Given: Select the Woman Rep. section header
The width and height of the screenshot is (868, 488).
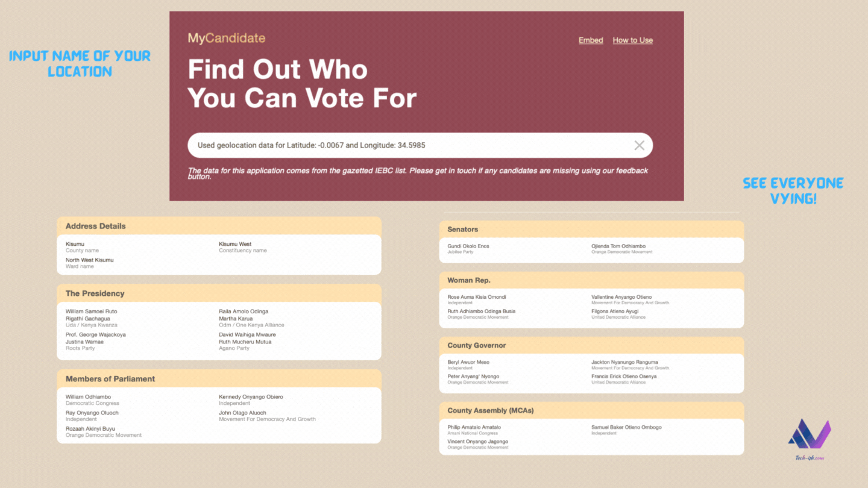Looking at the screenshot, I should [x=591, y=280].
